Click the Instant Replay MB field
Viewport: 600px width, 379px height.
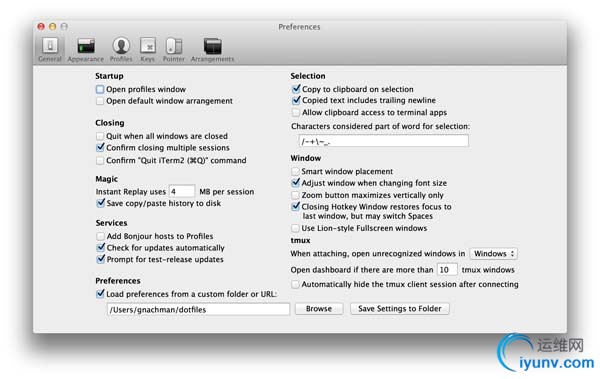(x=182, y=191)
